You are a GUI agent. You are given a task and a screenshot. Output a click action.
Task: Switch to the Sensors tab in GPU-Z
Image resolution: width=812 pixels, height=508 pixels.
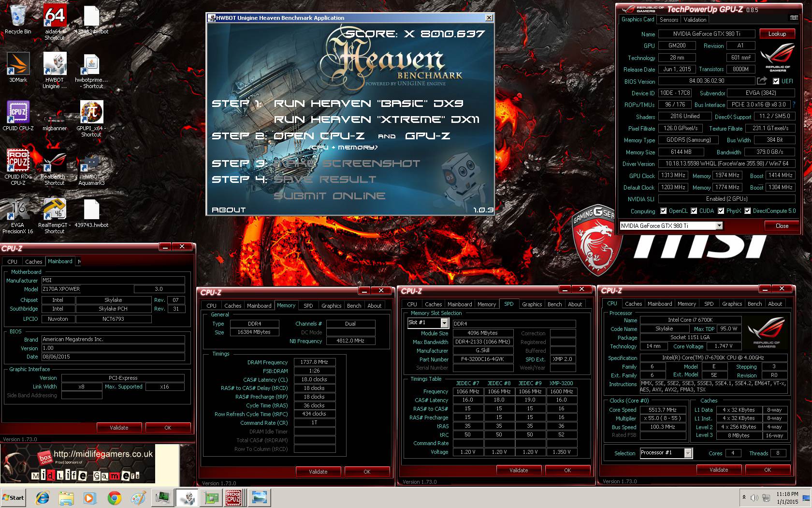[669, 20]
